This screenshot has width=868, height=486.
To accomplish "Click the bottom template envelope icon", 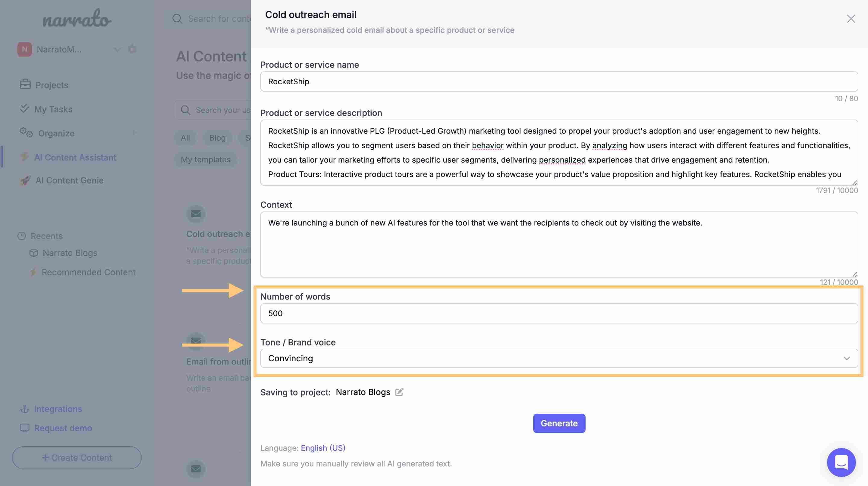I will tap(196, 469).
